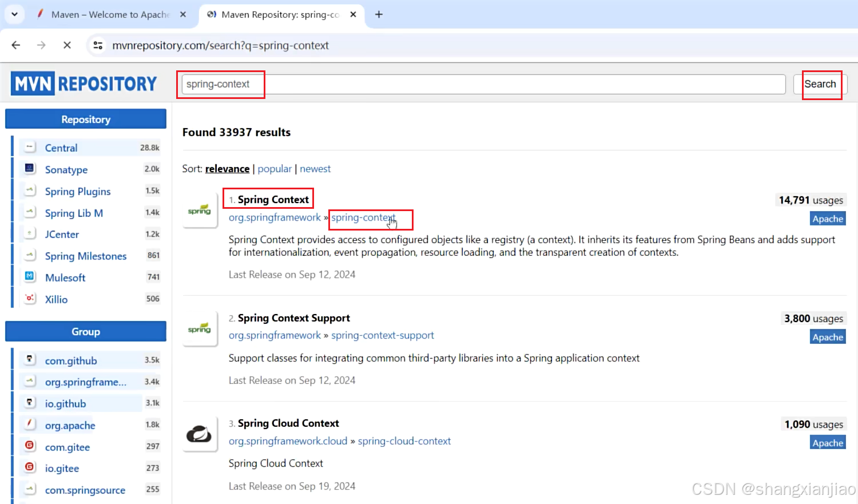Screen dimensions: 858x504
Task: Go back to previous page
Action: point(16,45)
